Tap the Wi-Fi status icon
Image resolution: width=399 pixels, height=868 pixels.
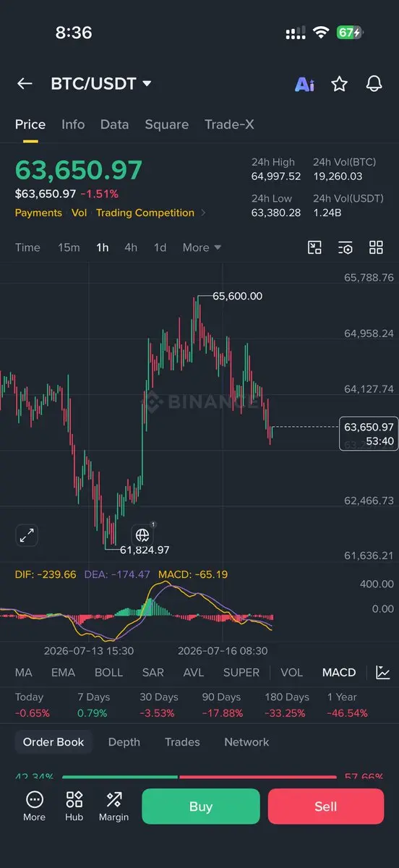point(320,33)
